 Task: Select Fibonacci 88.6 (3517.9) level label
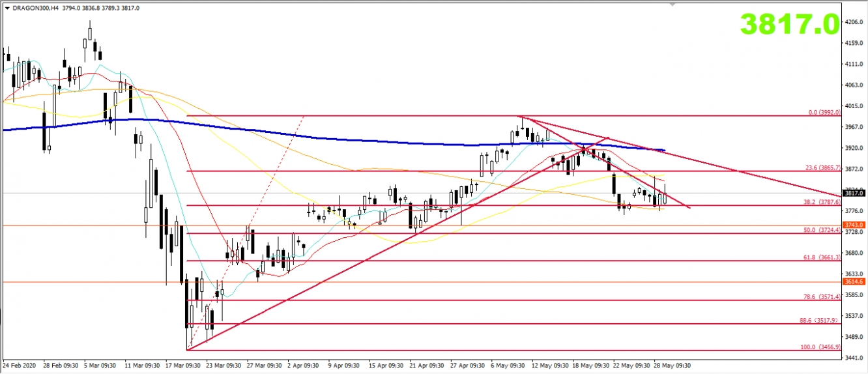[x=824, y=321]
